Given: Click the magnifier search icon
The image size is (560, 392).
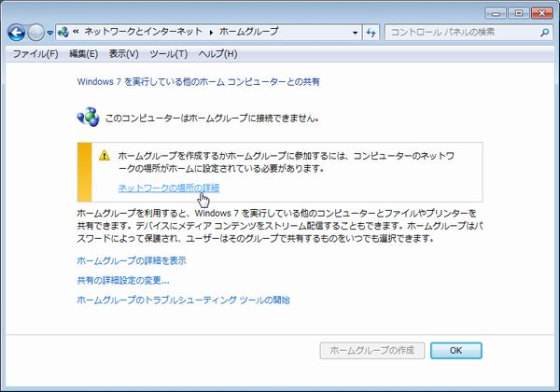Looking at the screenshot, I should (544, 33).
